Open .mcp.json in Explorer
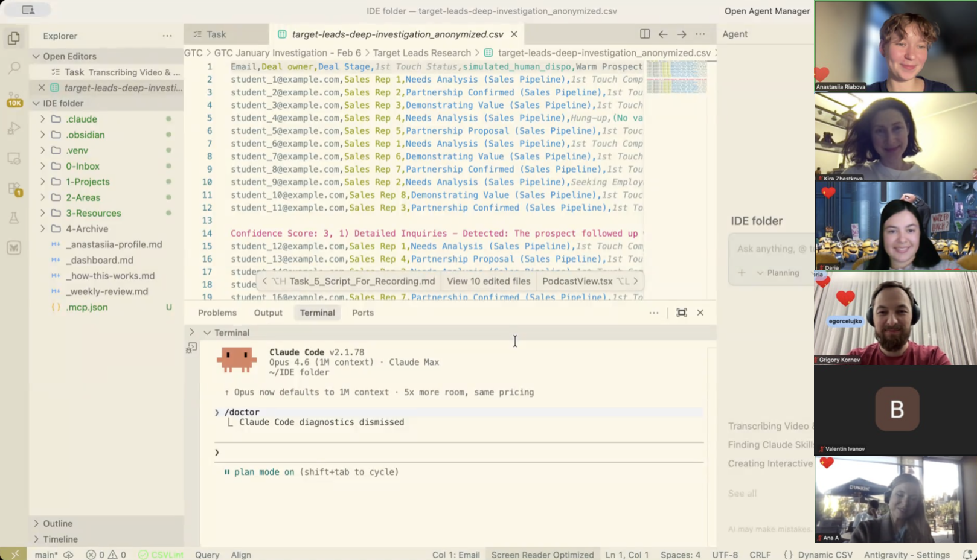 [87, 307]
